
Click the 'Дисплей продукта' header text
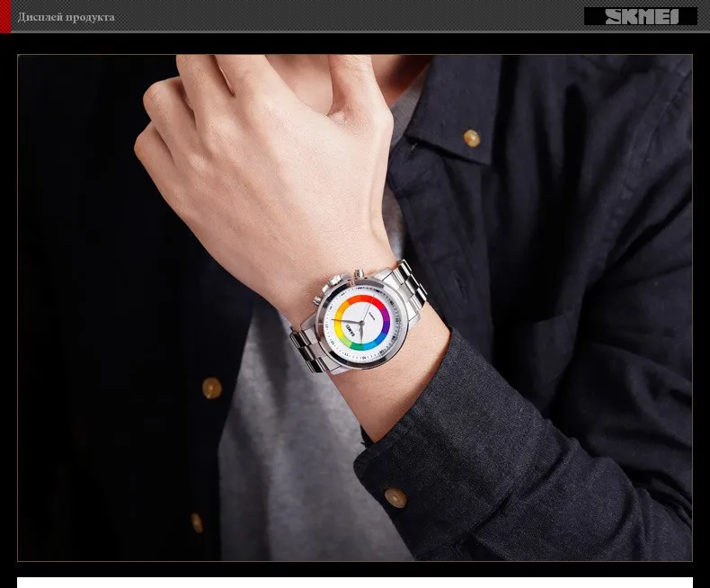[67, 17]
